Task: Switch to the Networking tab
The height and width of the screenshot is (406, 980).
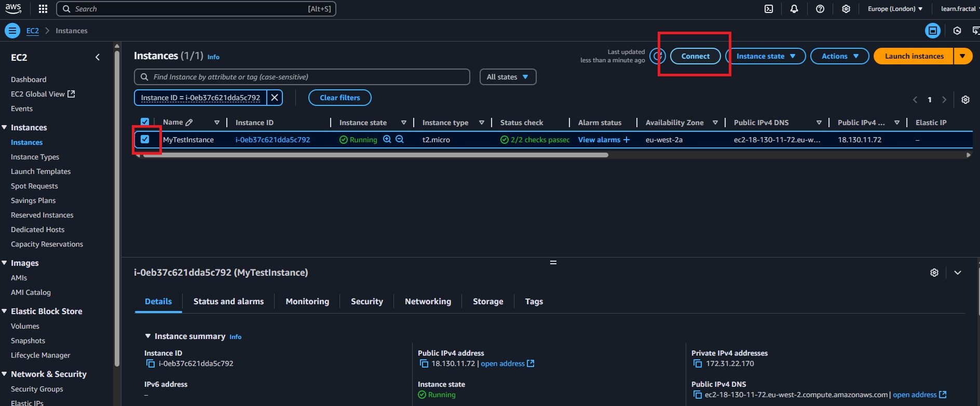Action: point(428,301)
